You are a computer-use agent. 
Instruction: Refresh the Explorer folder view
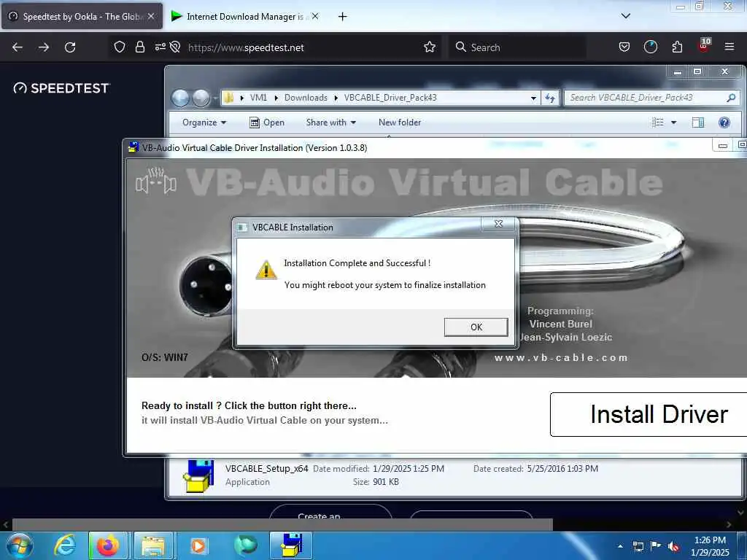550,98
